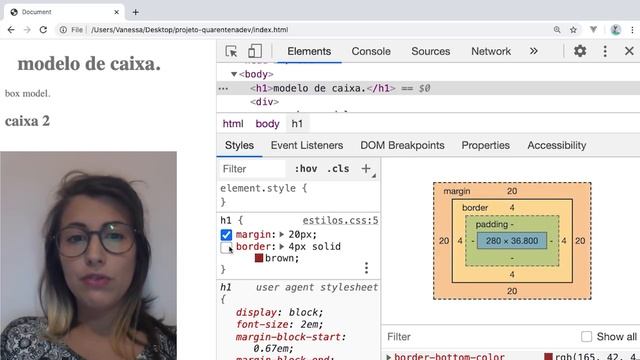Expand the margin shorthand triangle
640x360 pixels.
282,235
